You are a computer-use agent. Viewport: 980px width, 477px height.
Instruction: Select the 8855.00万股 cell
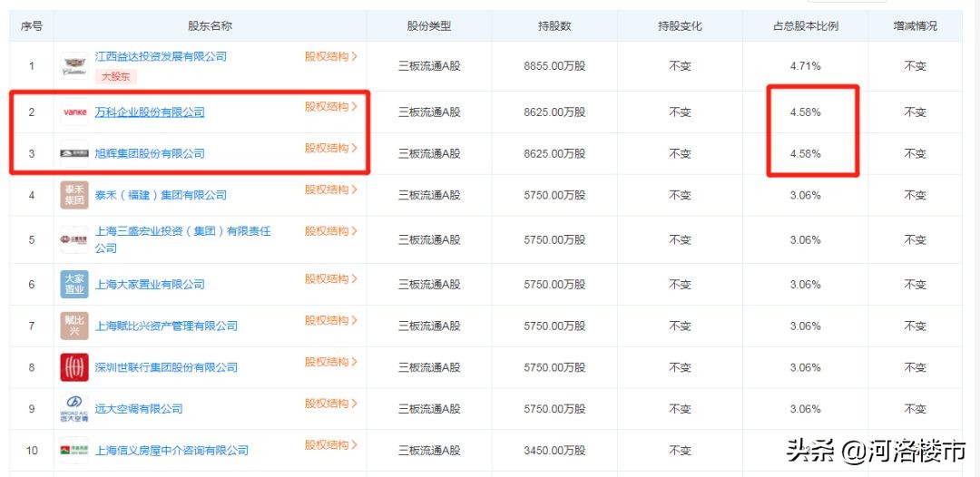click(554, 66)
